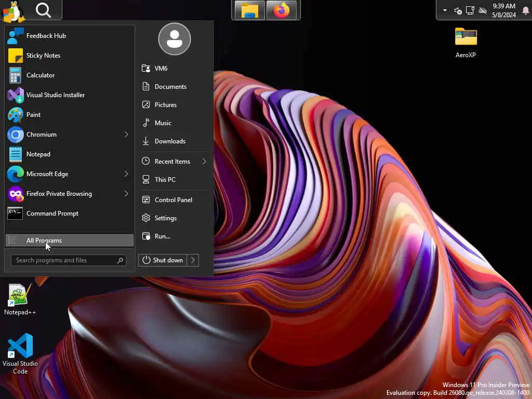Click the Shut down button
This screenshot has width=532, height=399.
[x=163, y=260]
